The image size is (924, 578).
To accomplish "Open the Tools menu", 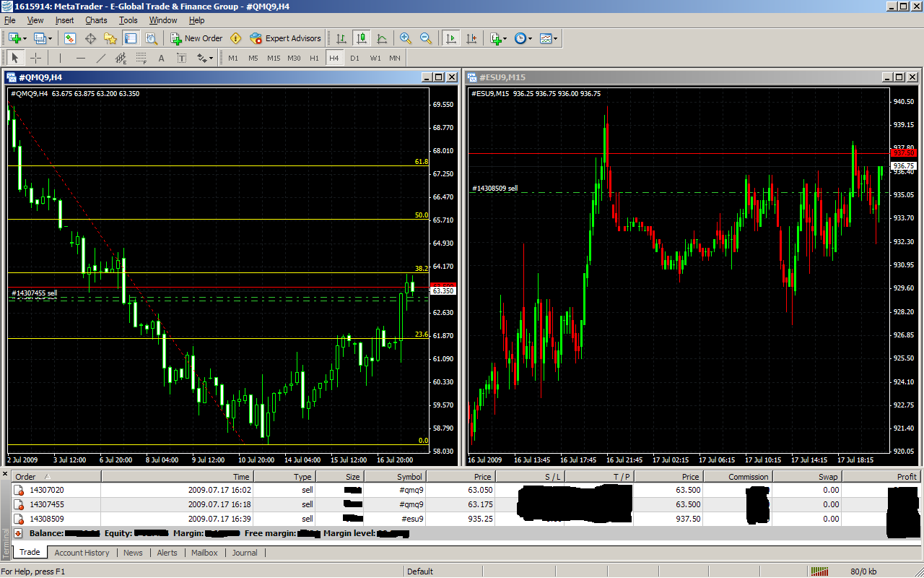I will click(128, 20).
